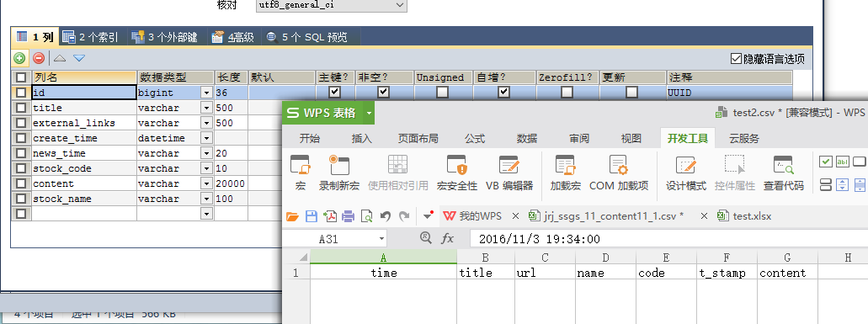Image resolution: width=868 pixels, height=324 pixels.
Task: Export to PDF using the toolbar icon
Action: (330, 216)
